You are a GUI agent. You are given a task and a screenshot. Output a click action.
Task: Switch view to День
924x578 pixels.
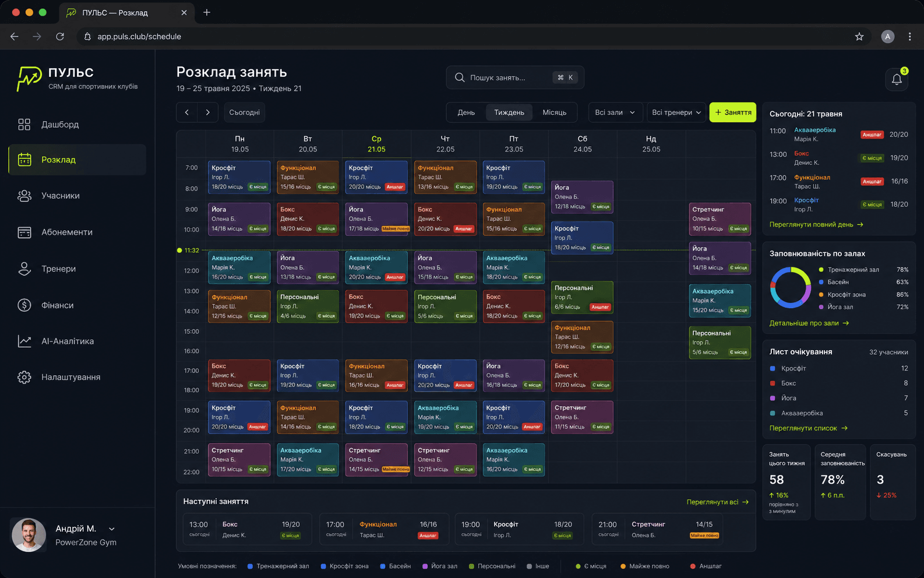[x=466, y=112]
